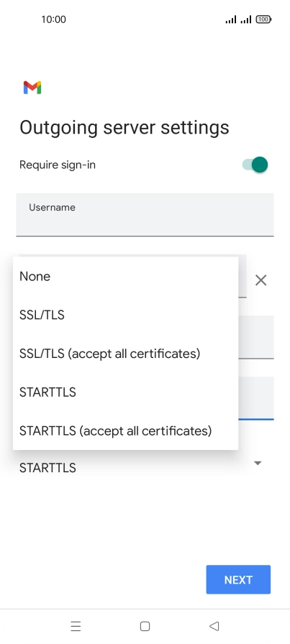This screenshot has height=644, width=290.
Task: Continue with the NEXT button
Action: (x=238, y=579)
